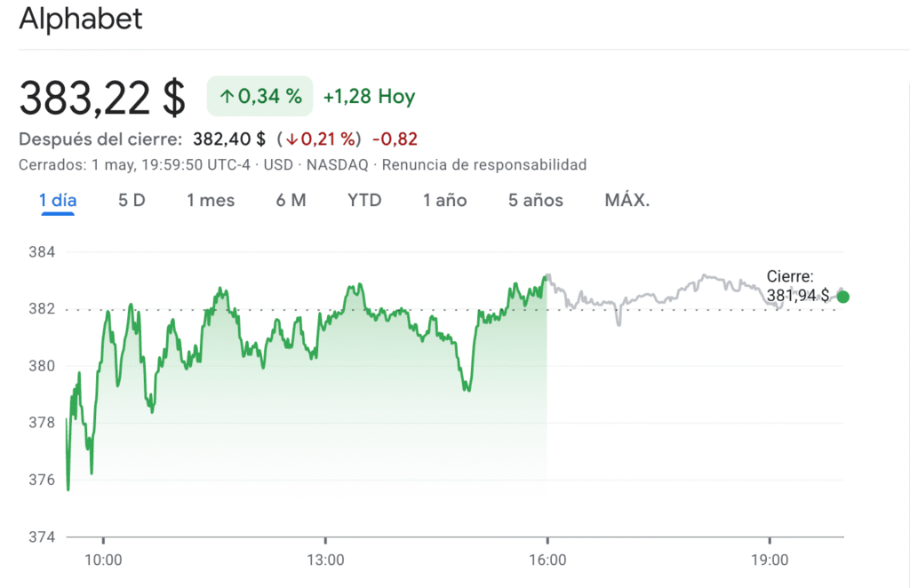910x588 pixels.
Task: Click the +1,28 Hoy daily change
Action: coord(369,96)
